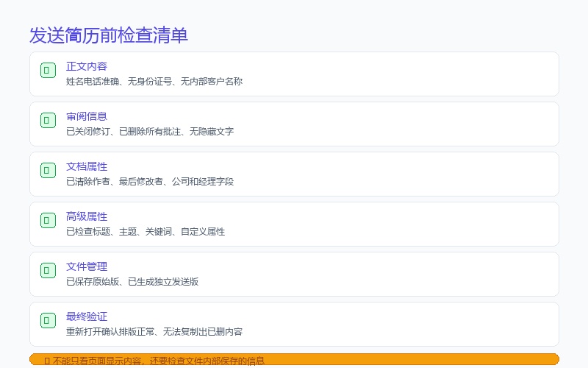This screenshot has width=588, height=368.
Task: Click the warning icon in orange banner
Action: tap(47, 361)
